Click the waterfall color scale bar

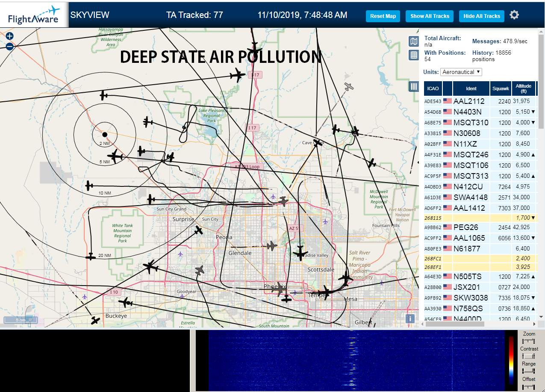coord(511,360)
